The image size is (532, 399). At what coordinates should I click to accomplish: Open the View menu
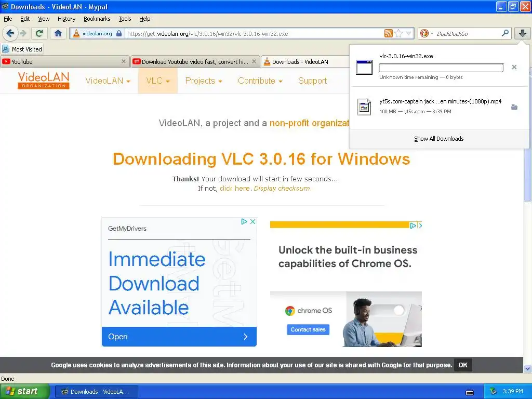pyautogui.click(x=44, y=19)
